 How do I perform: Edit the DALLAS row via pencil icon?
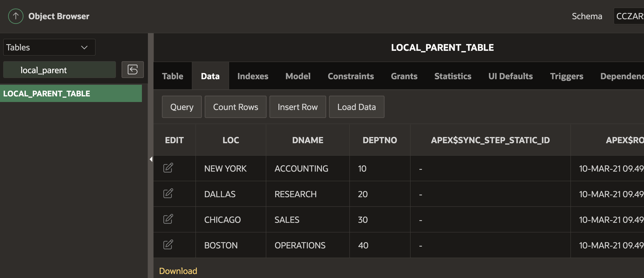[x=168, y=193]
